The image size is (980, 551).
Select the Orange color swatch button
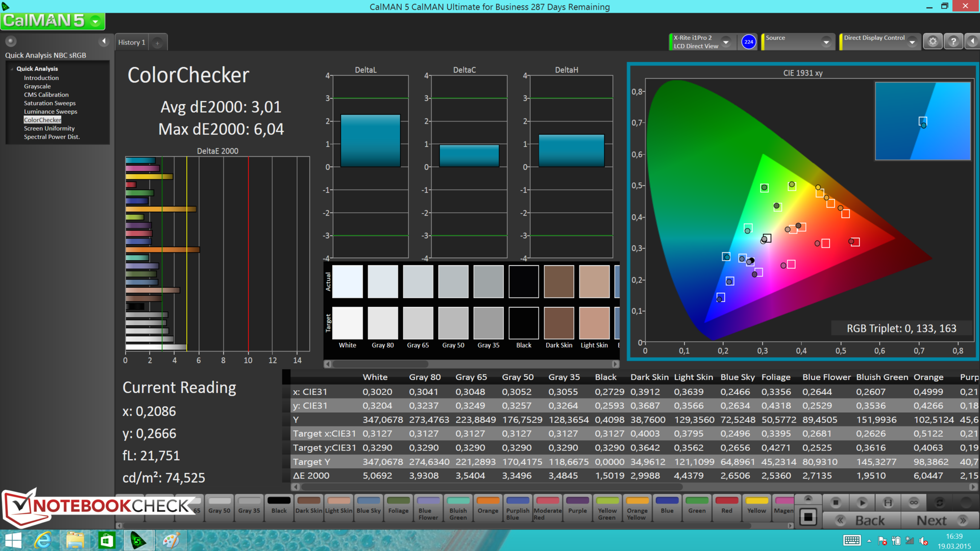[x=488, y=506]
